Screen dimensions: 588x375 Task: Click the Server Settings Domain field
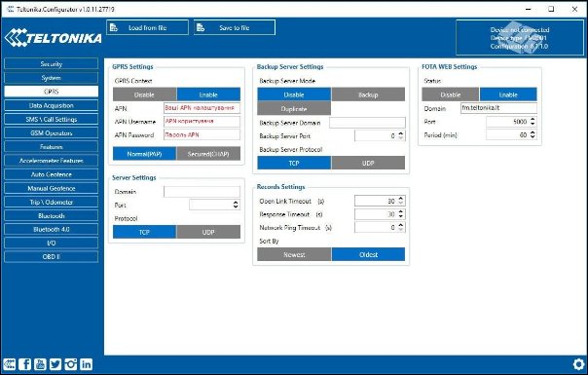coord(202,192)
